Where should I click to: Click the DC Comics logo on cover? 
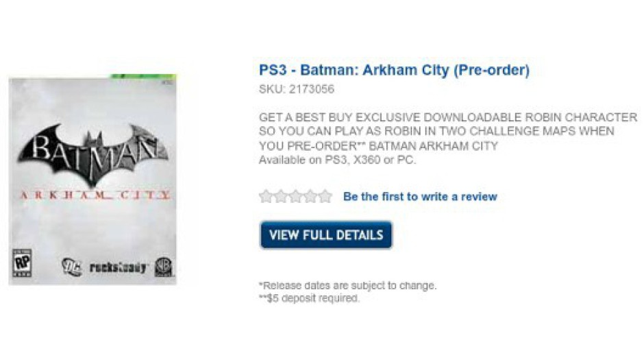click(x=71, y=267)
